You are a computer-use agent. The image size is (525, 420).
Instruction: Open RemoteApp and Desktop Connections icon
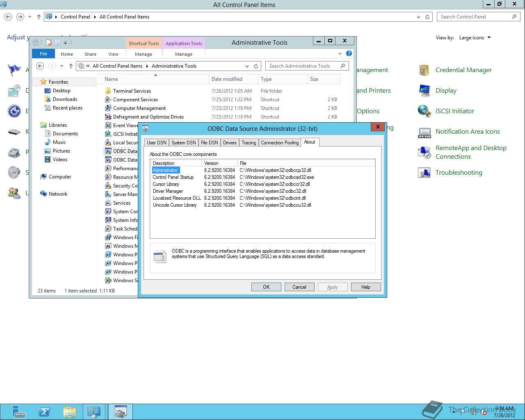pos(424,152)
